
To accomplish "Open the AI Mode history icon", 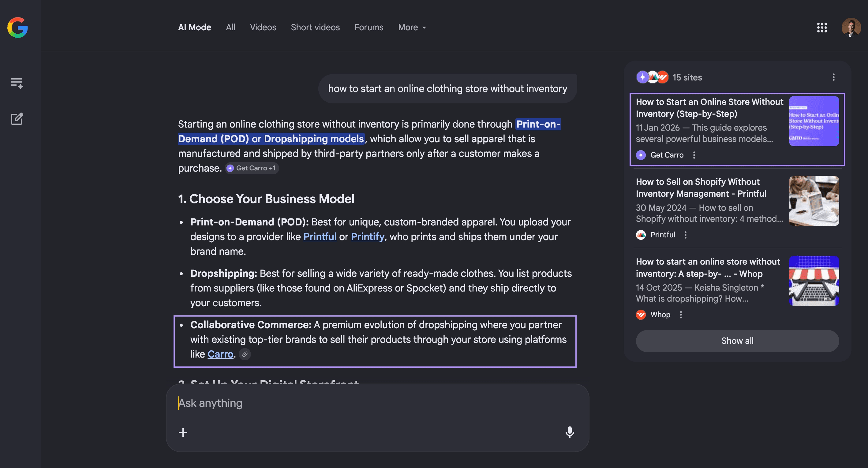I will tap(17, 83).
